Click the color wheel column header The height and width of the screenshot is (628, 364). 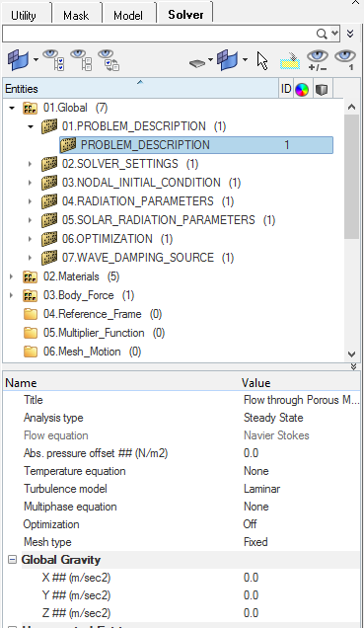click(302, 89)
